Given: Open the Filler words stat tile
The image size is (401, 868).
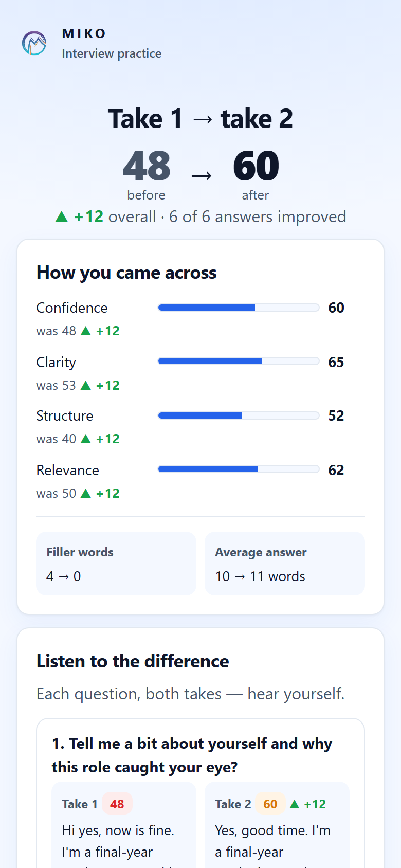Looking at the screenshot, I should pyautogui.click(x=116, y=564).
